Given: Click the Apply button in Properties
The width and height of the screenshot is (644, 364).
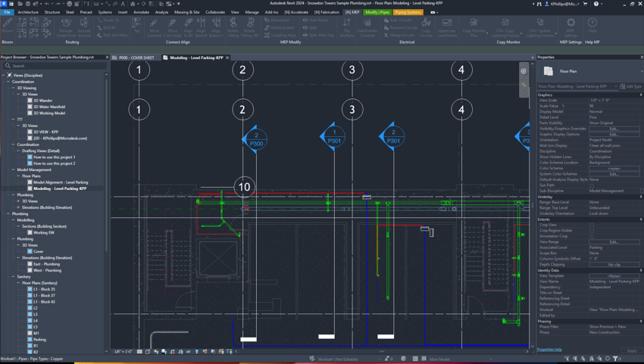Looking at the screenshot, I should pos(632,350).
